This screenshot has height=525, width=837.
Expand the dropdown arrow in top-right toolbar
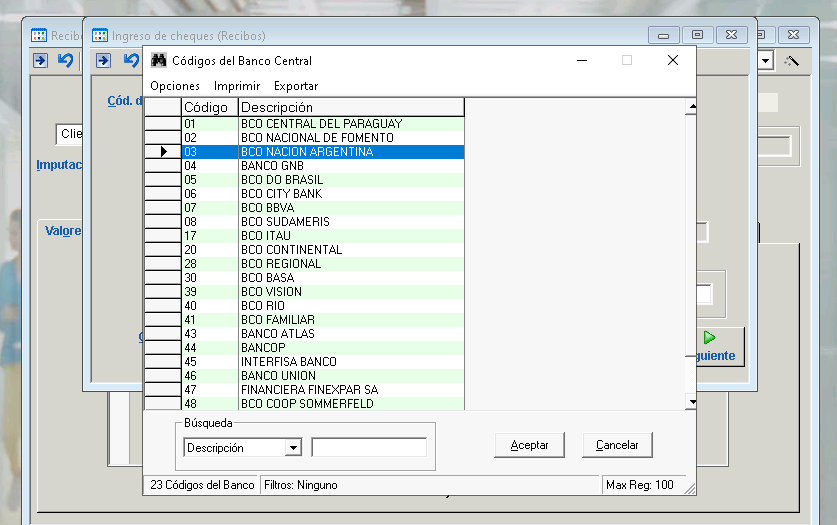coord(766,61)
